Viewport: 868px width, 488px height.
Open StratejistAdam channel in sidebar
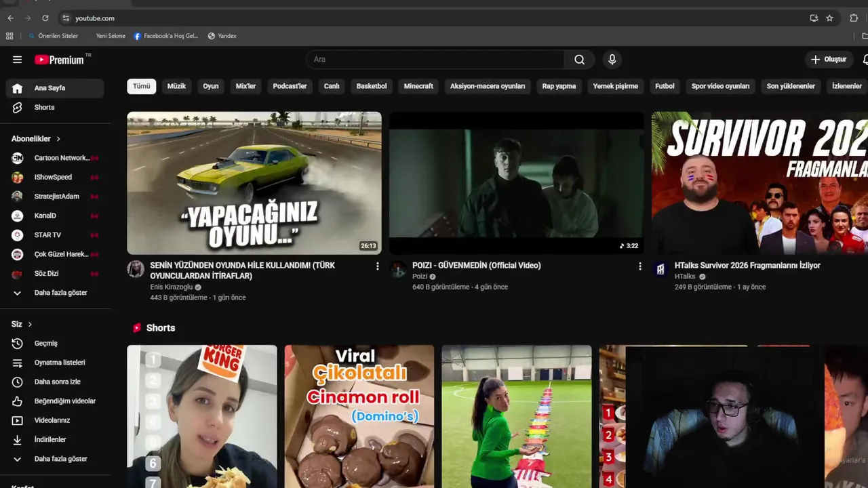tap(55, 197)
